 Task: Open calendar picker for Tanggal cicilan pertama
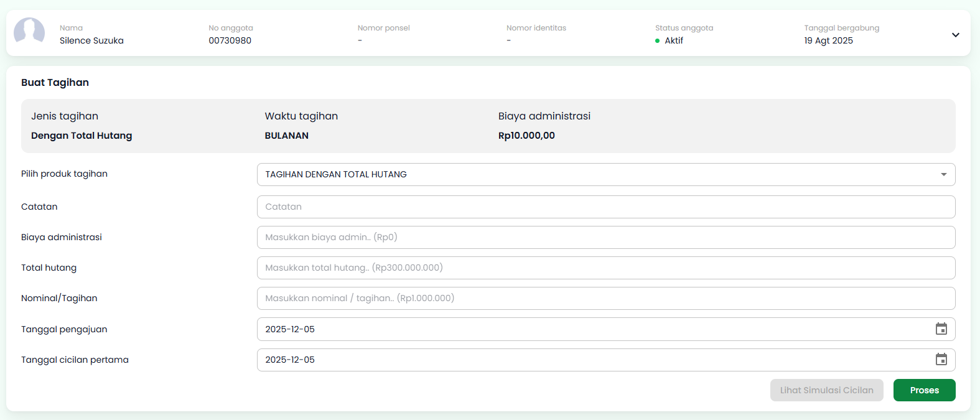[x=941, y=360]
